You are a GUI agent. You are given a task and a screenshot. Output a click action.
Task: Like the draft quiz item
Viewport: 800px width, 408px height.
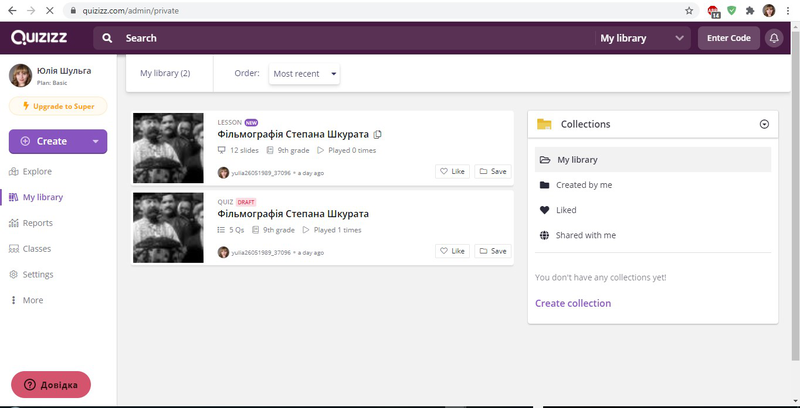point(452,251)
